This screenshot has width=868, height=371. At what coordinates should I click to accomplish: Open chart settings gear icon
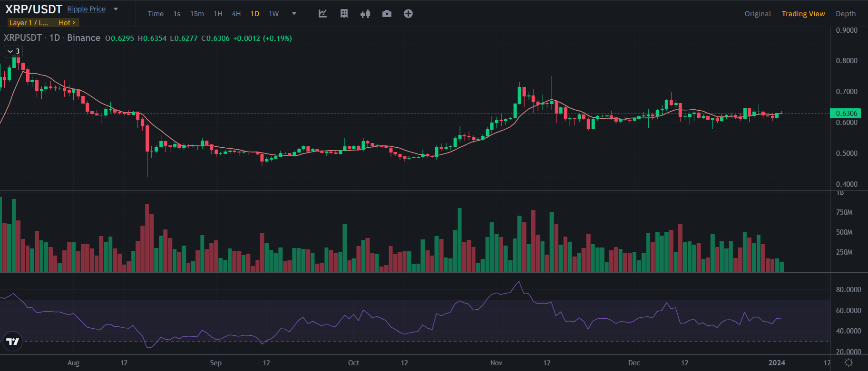click(848, 363)
